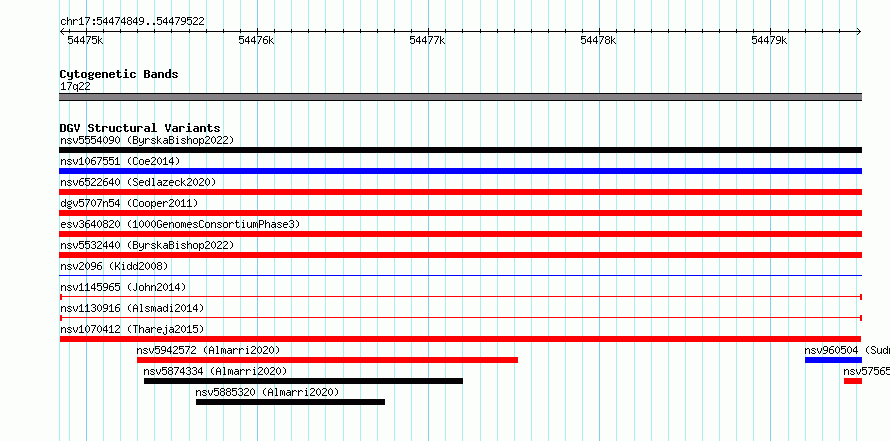Select the thin red nsv1130916 variant line
Viewport: 890px width, 441px height.
coord(460,318)
